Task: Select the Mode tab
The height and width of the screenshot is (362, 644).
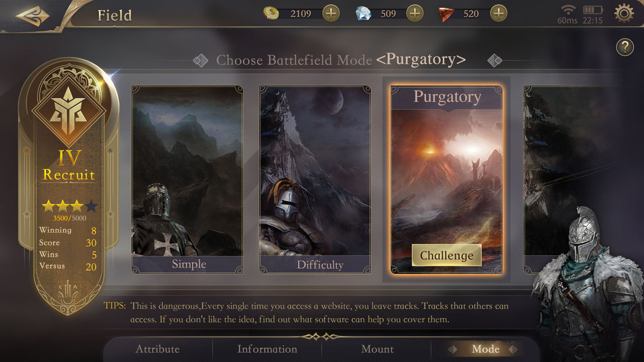Action: tap(485, 349)
